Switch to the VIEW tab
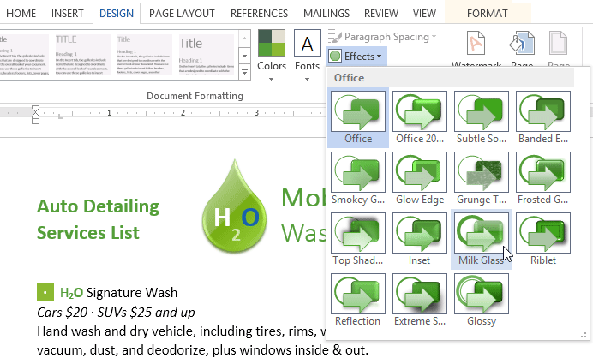The height and width of the screenshot is (364, 593). click(424, 14)
